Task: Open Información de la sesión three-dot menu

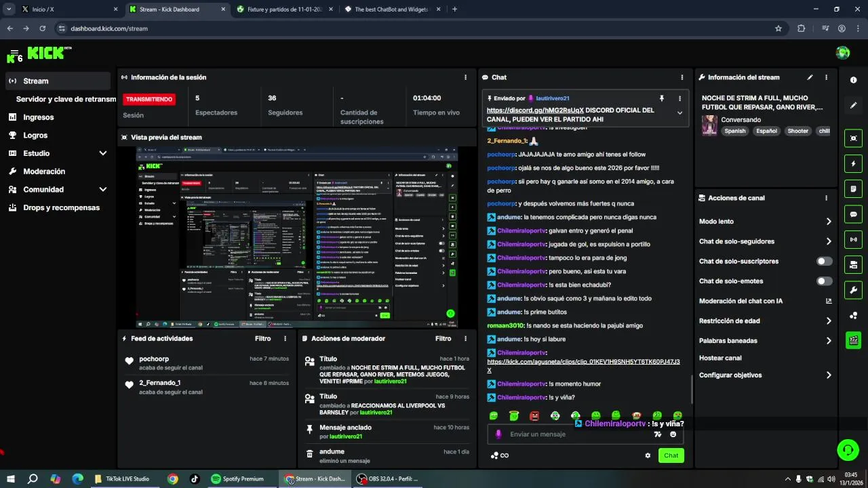Action: click(465, 77)
